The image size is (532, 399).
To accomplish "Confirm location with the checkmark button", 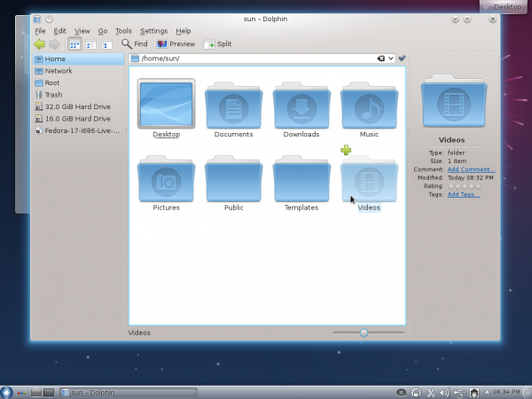I will click(x=402, y=59).
